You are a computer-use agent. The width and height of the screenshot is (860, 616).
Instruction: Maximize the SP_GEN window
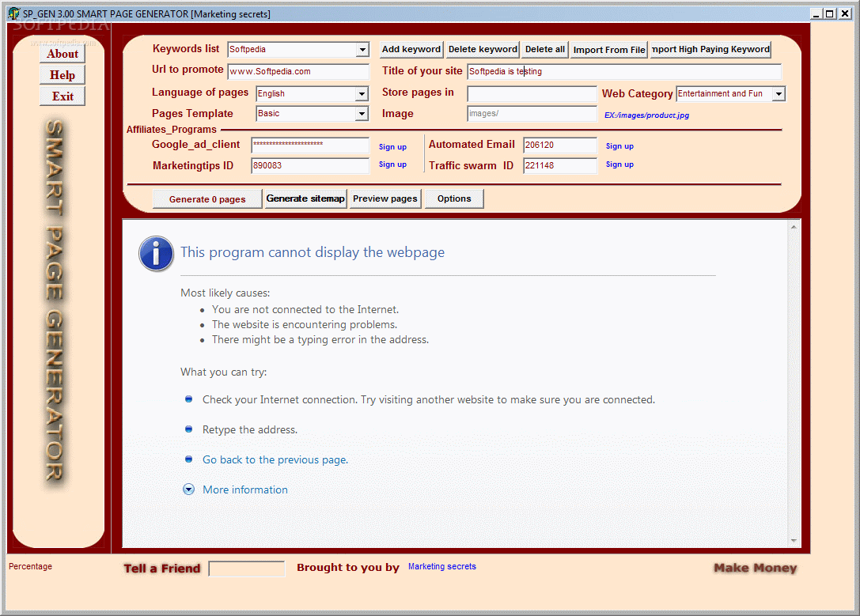(x=830, y=13)
